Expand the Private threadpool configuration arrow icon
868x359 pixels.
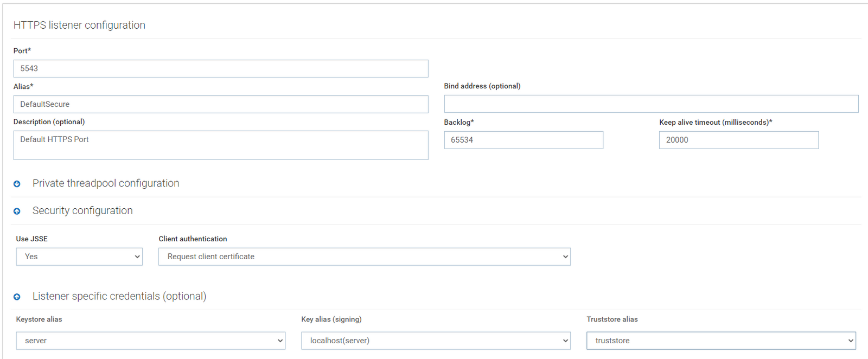[x=17, y=184]
